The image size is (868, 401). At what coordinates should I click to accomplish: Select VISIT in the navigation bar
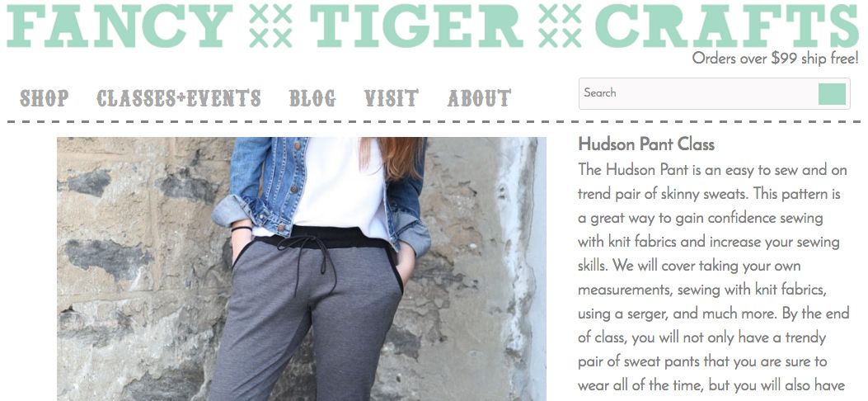[x=392, y=98]
